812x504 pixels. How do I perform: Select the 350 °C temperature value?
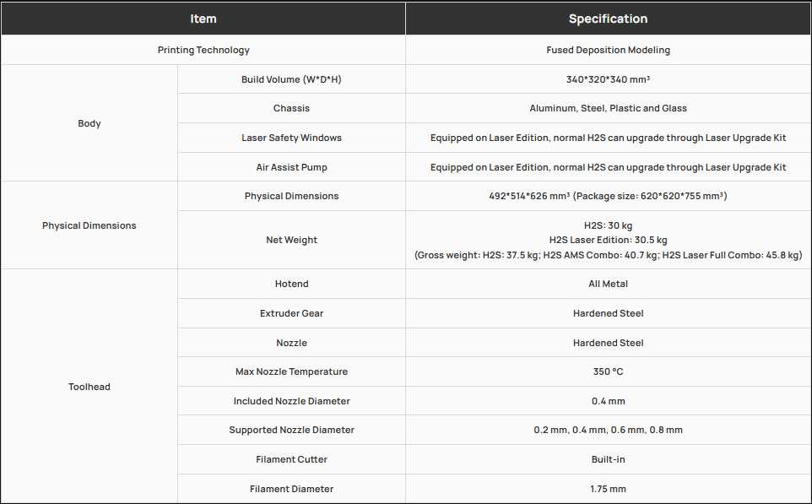coord(608,371)
